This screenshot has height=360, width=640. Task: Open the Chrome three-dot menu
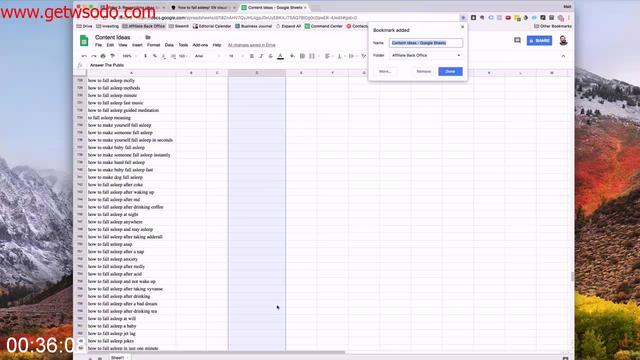click(569, 18)
